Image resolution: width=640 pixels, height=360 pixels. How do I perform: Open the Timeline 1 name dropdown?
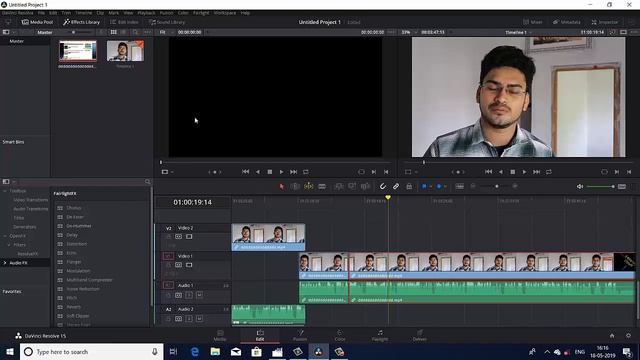[x=518, y=32]
